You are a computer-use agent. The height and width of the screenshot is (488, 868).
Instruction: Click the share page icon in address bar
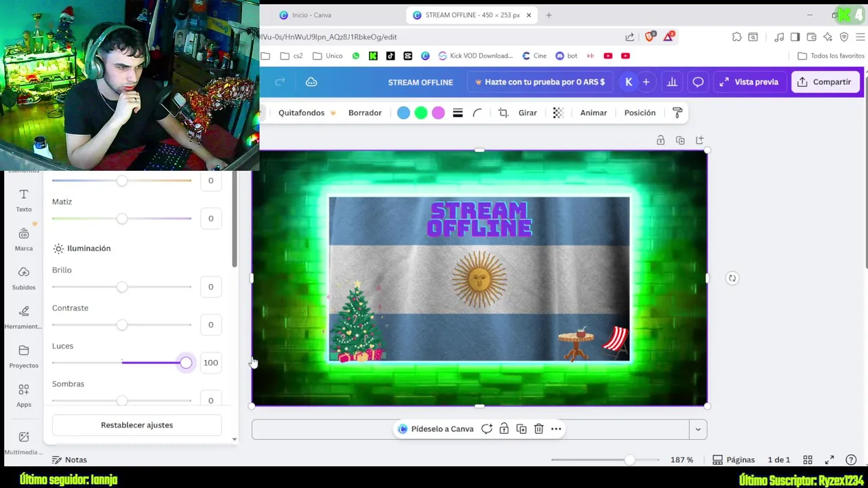point(630,37)
